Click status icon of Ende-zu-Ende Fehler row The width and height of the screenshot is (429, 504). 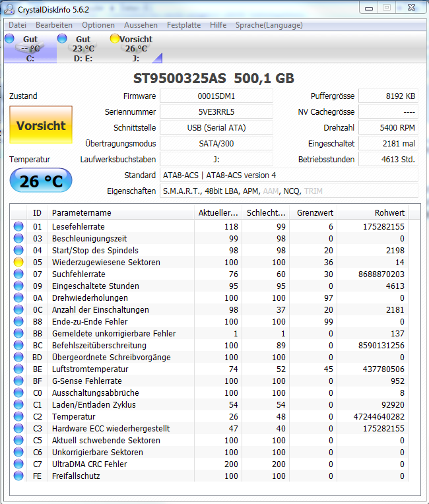(18, 321)
